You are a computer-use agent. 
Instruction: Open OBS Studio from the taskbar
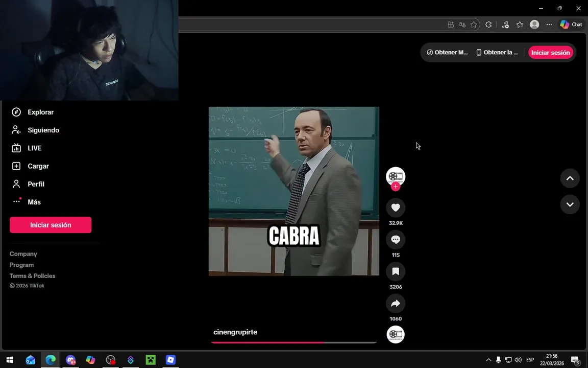tap(111, 360)
